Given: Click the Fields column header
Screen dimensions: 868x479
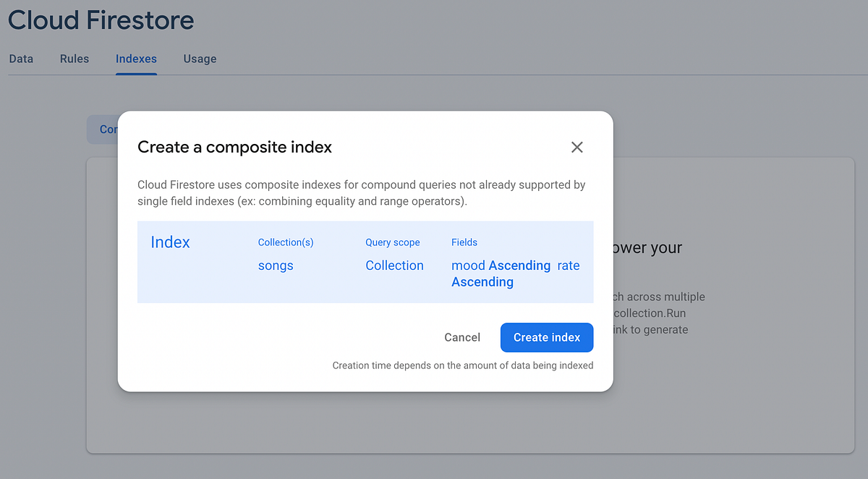Looking at the screenshot, I should point(464,242).
